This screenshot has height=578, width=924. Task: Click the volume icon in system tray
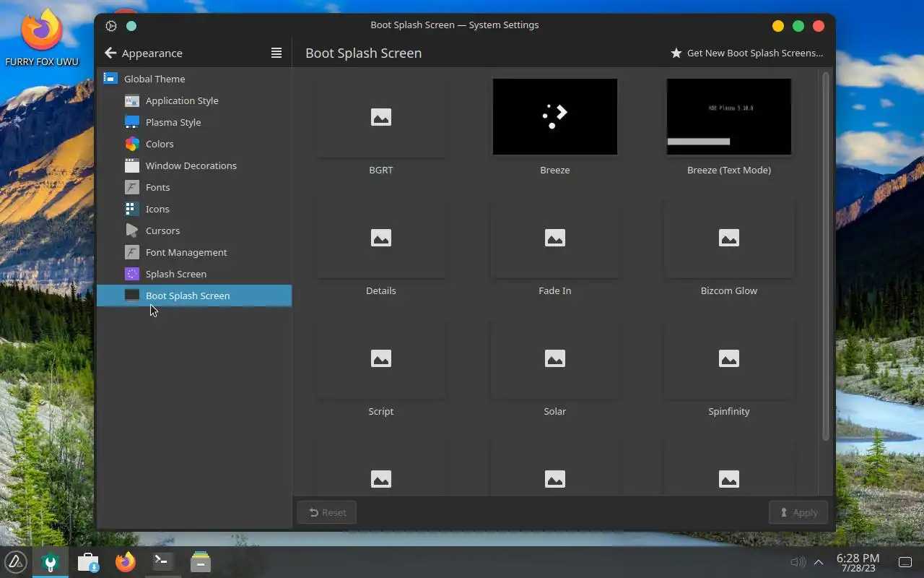tap(798, 562)
